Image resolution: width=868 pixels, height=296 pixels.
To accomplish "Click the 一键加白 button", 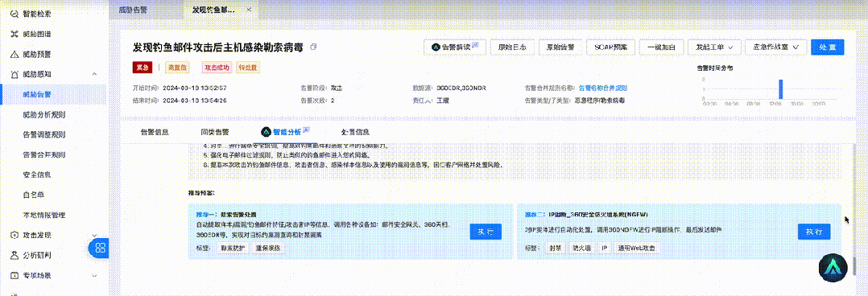I will point(662,47).
